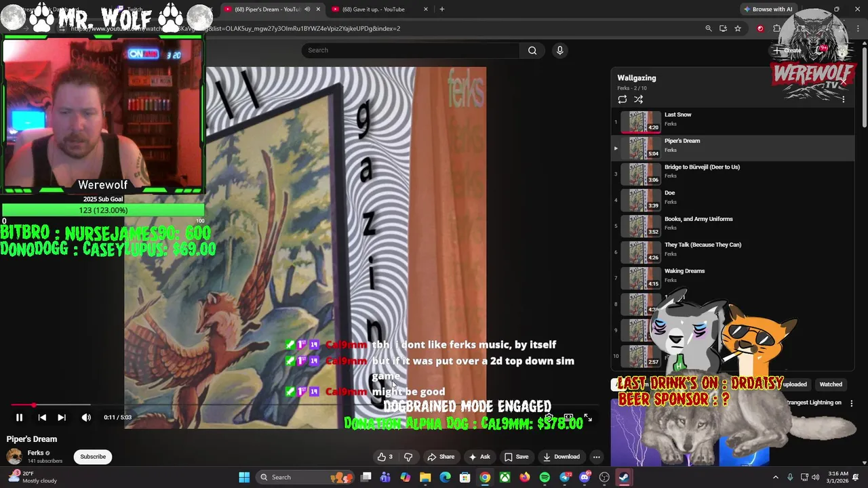Image resolution: width=868 pixels, height=488 pixels.
Task: Open Google Chrome from the taskbar
Action: (x=485, y=477)
